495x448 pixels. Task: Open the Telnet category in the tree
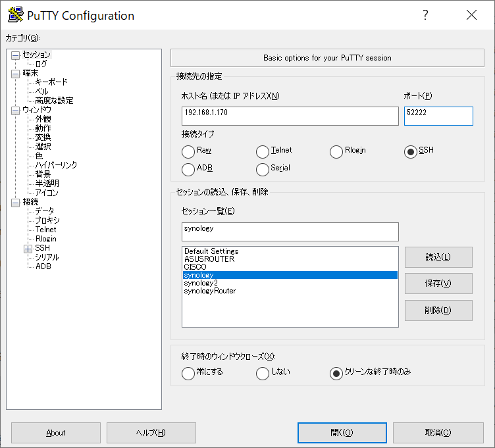(46, 230)
